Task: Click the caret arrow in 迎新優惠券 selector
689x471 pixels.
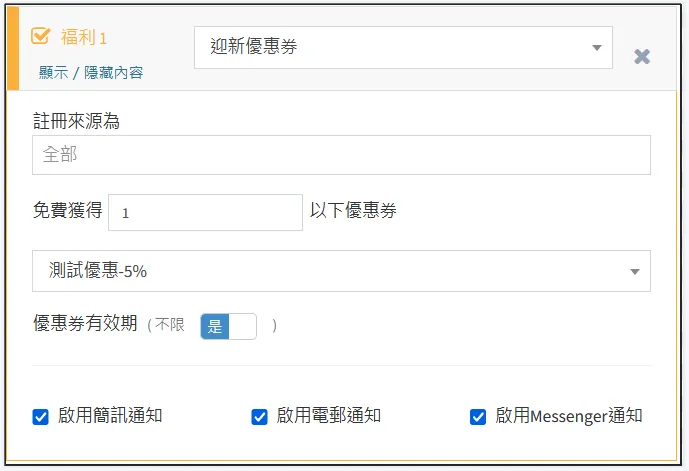Action: (x=597, y=47)
